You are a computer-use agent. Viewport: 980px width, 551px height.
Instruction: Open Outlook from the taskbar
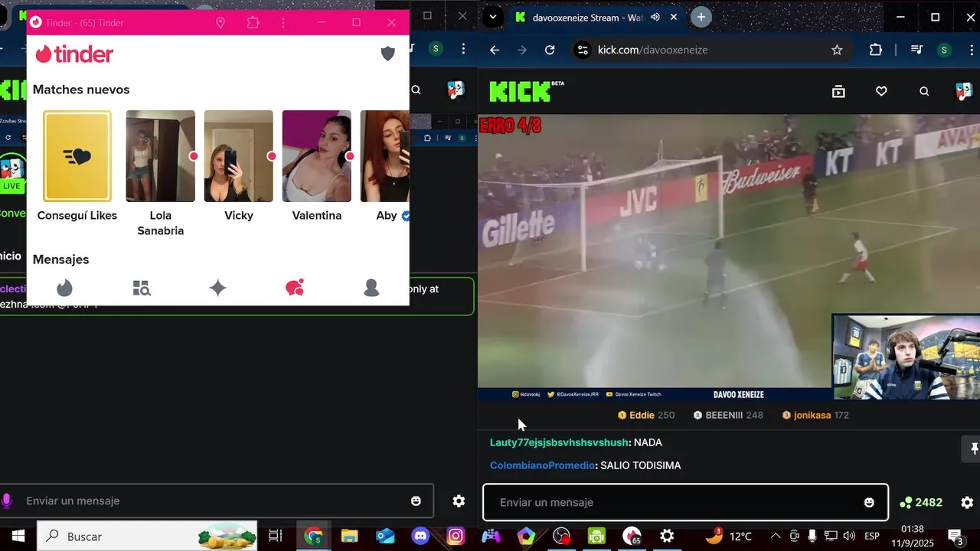tap(385, 536)
